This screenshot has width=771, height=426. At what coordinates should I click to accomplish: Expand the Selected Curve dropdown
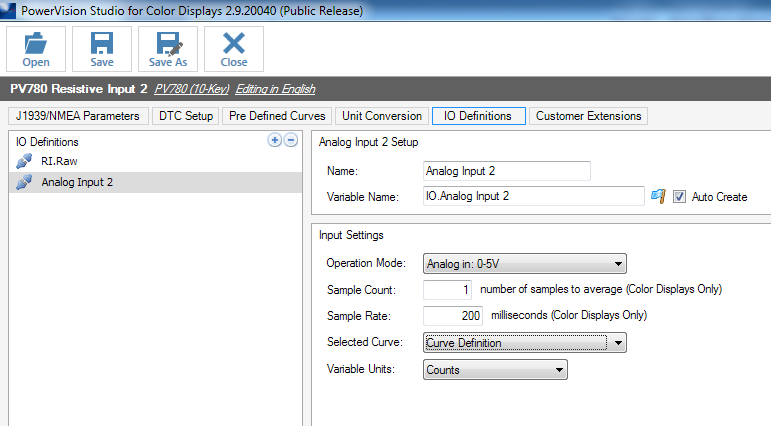pos(525,342)
